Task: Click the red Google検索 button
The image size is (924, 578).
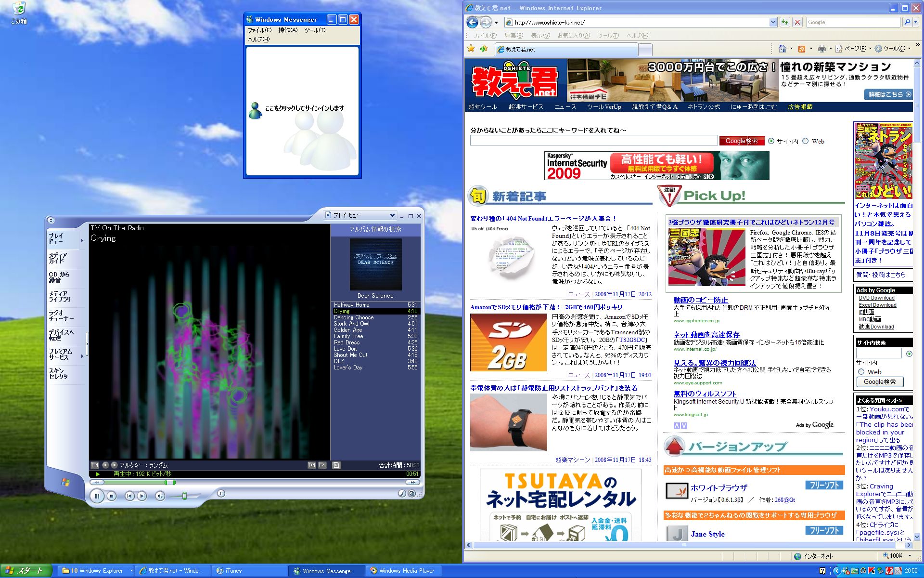Action: click(742, 141)
